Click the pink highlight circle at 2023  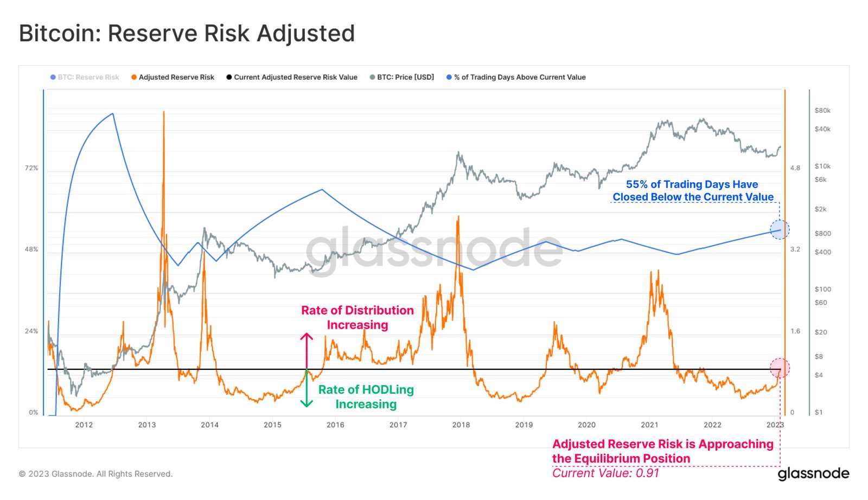click(x=780, y=368)
